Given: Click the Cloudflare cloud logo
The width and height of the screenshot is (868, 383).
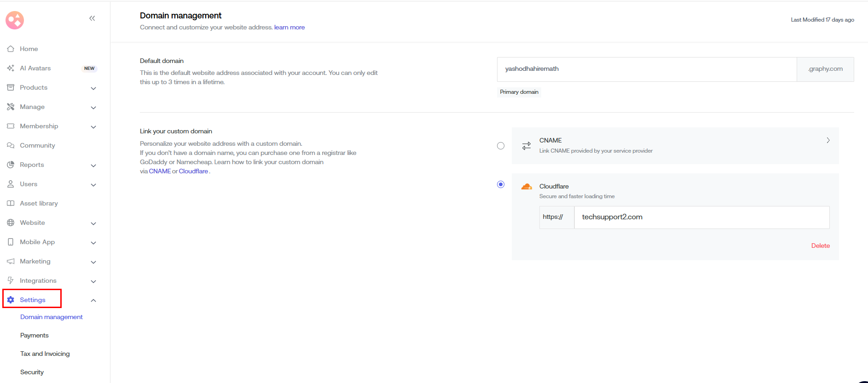Looking at the screenshot, I should 527,187.
